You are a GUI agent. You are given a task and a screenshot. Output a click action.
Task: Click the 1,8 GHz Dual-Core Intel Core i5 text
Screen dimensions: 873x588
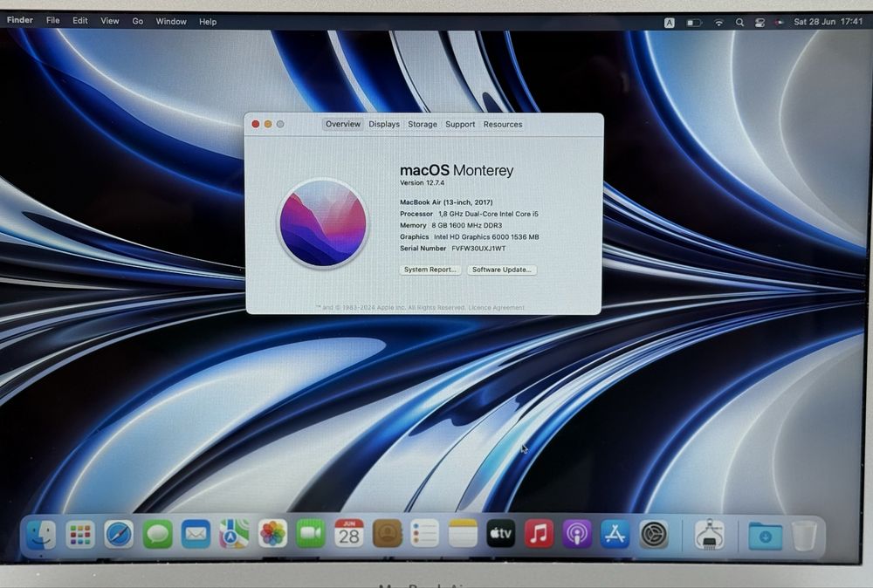(488, 214)
